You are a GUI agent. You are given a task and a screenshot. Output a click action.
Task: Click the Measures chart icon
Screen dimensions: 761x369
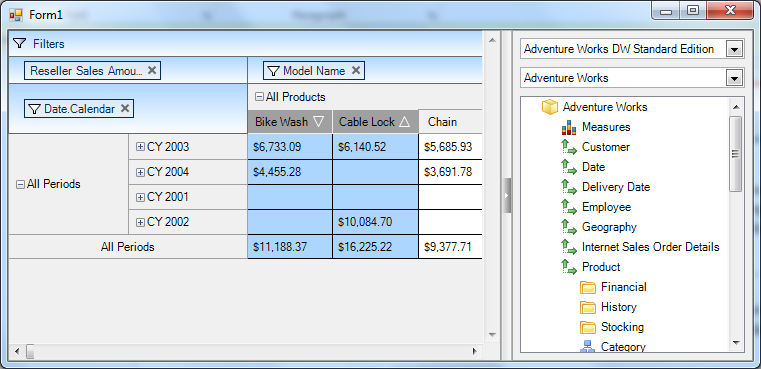[x=569, y=127]
